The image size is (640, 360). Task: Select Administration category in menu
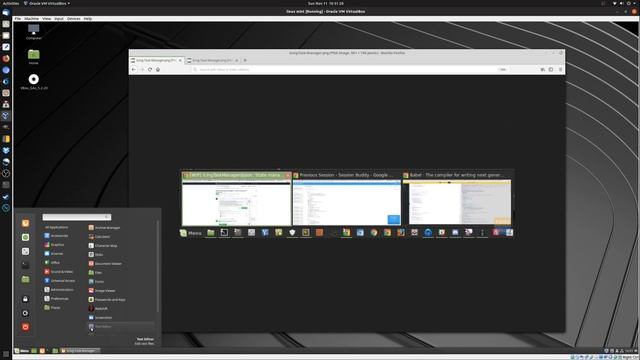click(59, 290)
